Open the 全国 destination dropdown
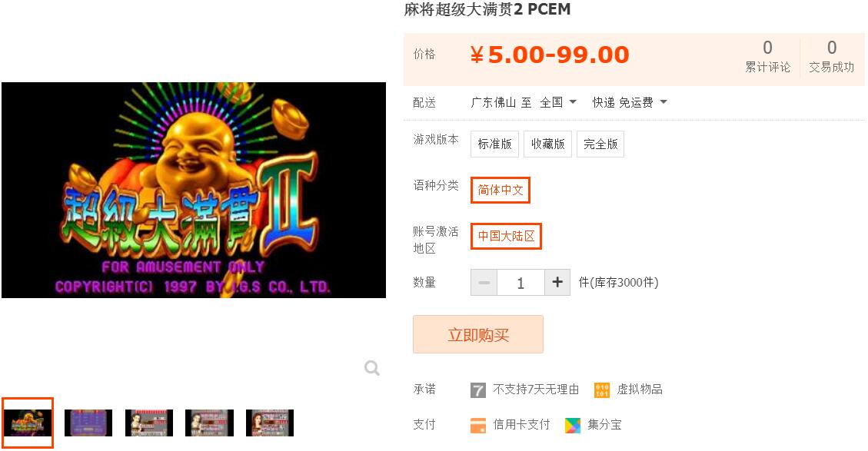The width and height of the screenshot is (868, 451). click(558, 102)
